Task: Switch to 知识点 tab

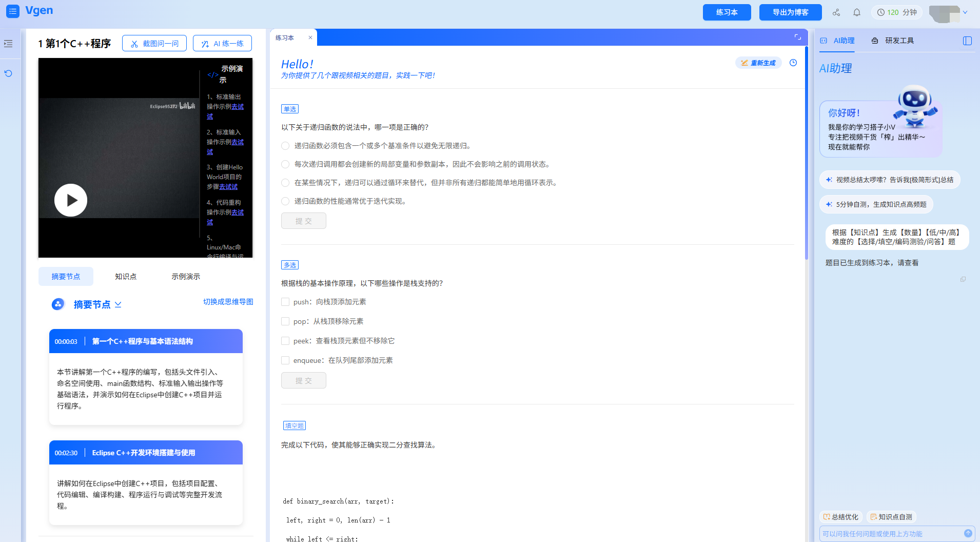Action: 126,276
